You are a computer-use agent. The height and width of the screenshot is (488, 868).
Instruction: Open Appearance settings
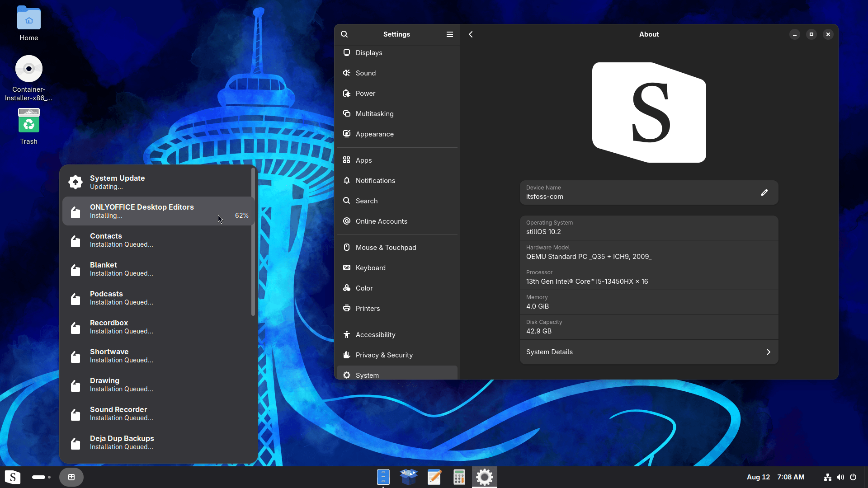(x=397, y=134)
